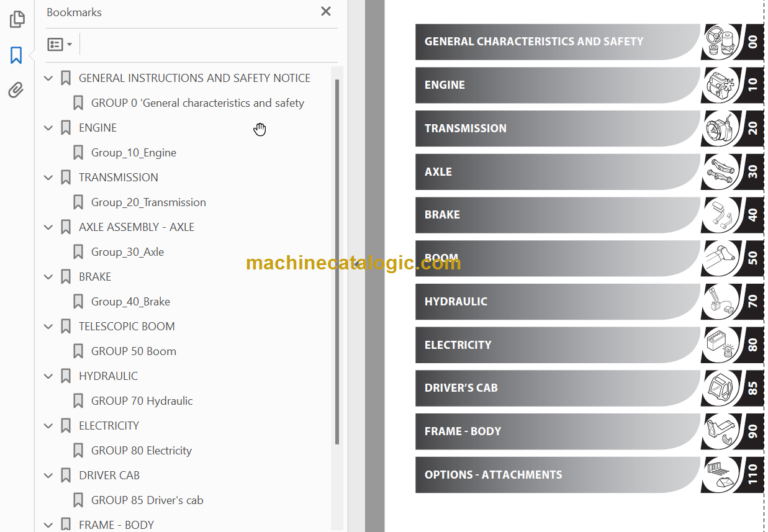Select the BRAKE bookmark
Image resolution: width=768 pixels, height=532 pixels.
[95, 277]
